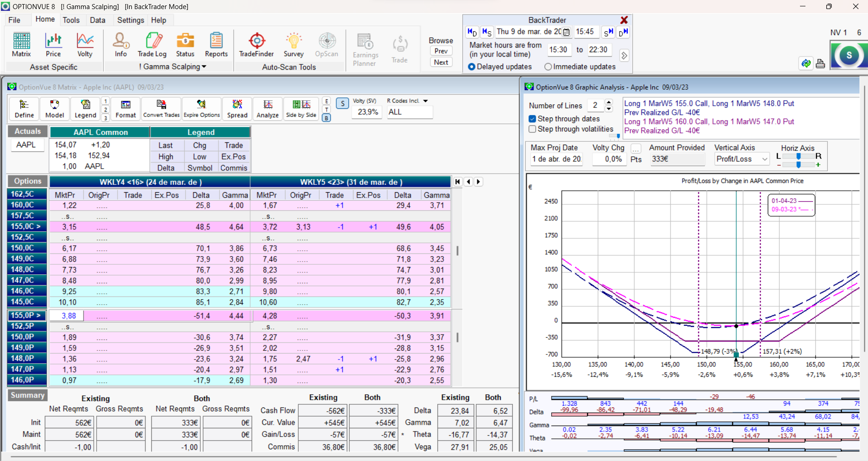Open the Tools menu
868x461 pixels.
pos(71,20)
